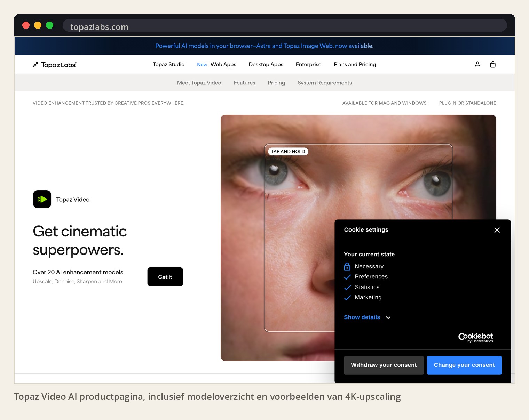The image size is (529, 420).
Task: Open the user account icon
Action: tap(477, 64)
